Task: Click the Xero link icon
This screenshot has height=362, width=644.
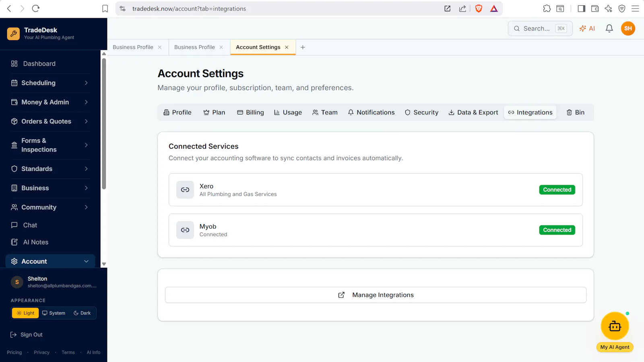Action: 185,190
